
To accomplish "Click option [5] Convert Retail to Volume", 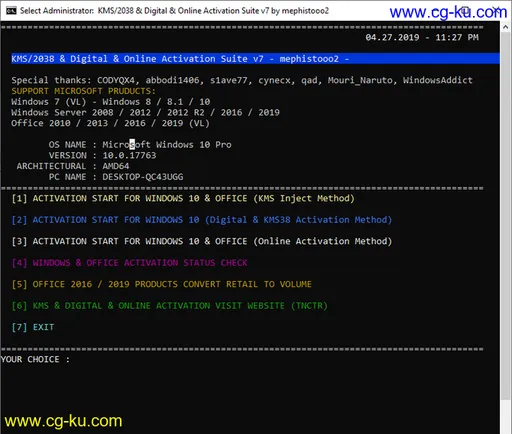I will click(x=162, y=284).
